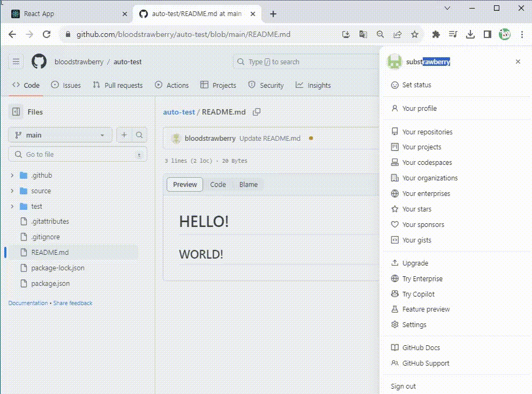Switch to Blame file view

[248, 184]
